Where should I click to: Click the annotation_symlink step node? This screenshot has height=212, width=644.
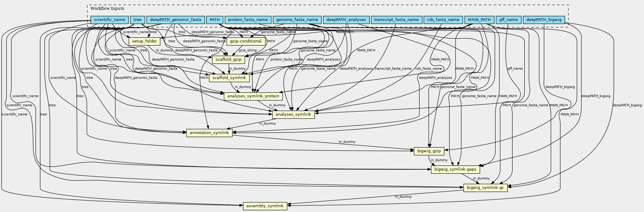[209, 133]
